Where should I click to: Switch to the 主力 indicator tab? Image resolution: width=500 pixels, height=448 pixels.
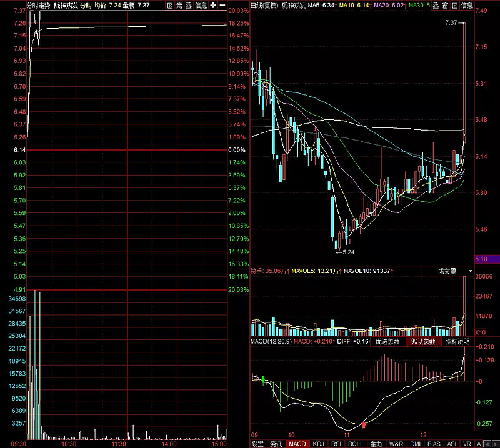click(376, 444)
